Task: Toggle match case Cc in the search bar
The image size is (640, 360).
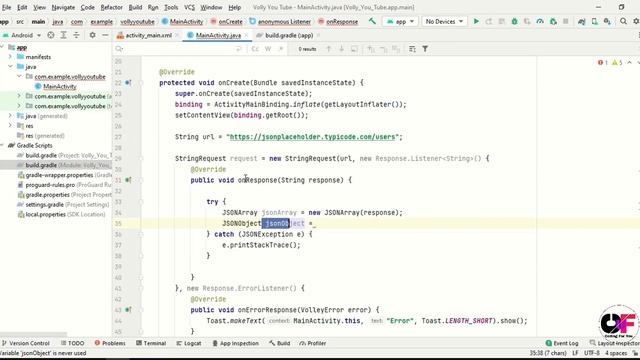Action: pyautogui.click(x=255, y=49)
